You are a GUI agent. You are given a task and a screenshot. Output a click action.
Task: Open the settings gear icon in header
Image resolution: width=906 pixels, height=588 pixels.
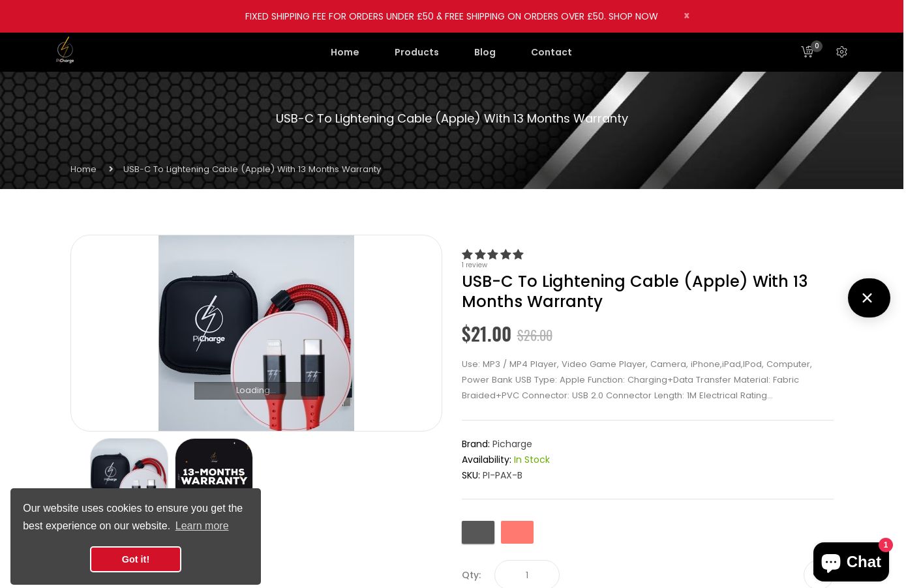click(841, 52)
